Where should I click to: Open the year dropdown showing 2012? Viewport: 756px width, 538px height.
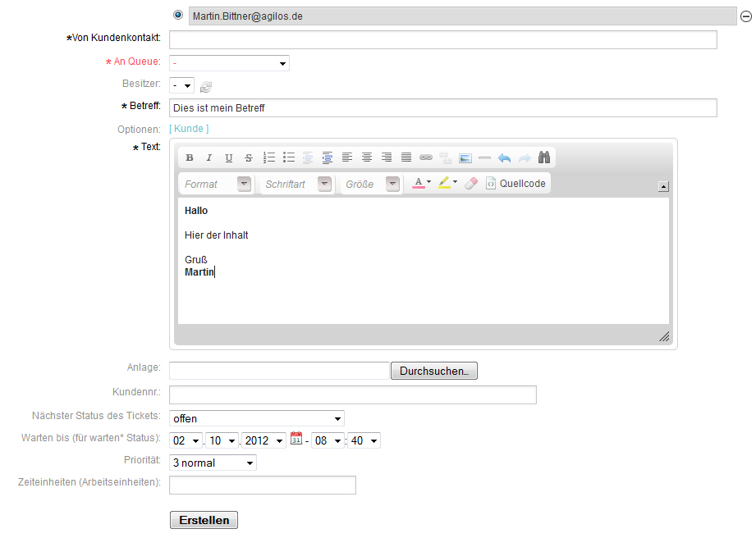pyautogui.click(x=263, y=440)
